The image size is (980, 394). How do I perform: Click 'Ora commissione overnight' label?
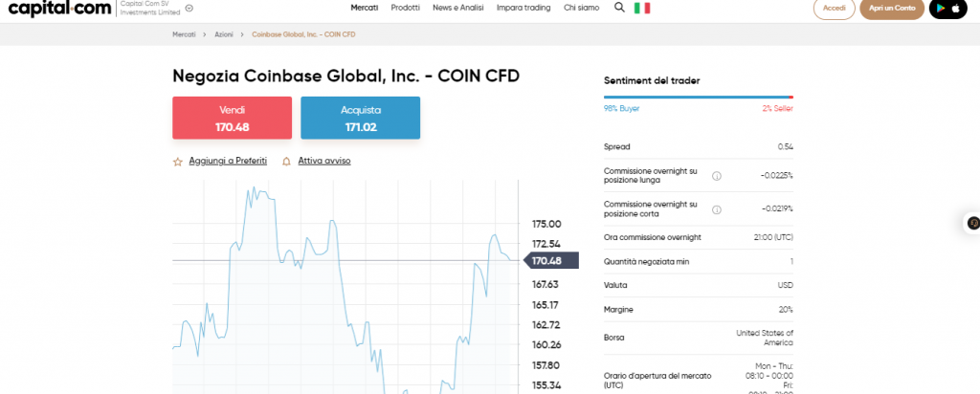point(653,238)
